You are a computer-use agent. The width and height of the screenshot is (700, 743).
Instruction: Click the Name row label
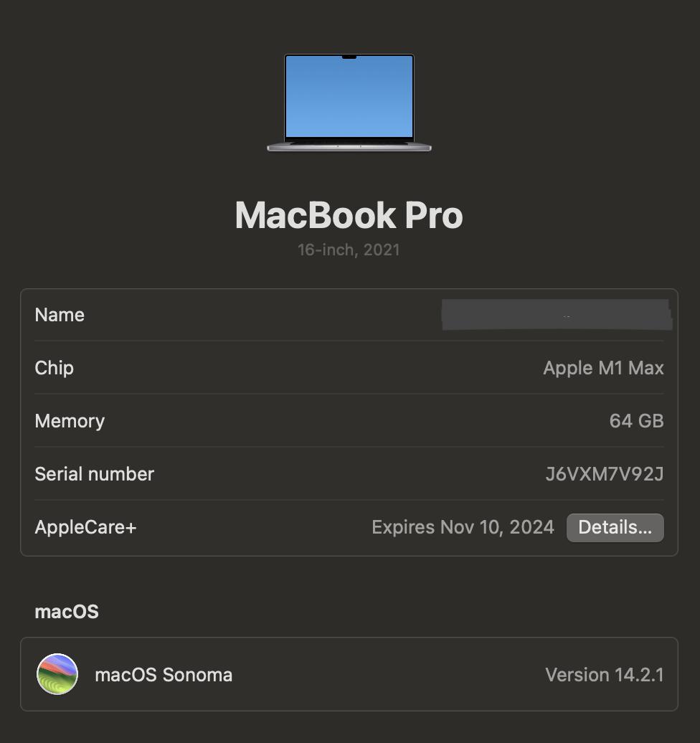point(60,315)
